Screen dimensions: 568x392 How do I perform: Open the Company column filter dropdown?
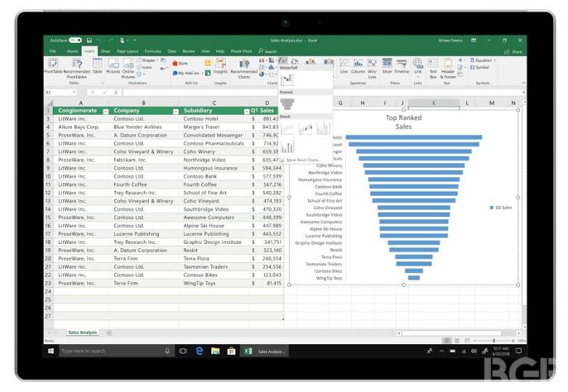pyautogui.click(x=176, y=111)
